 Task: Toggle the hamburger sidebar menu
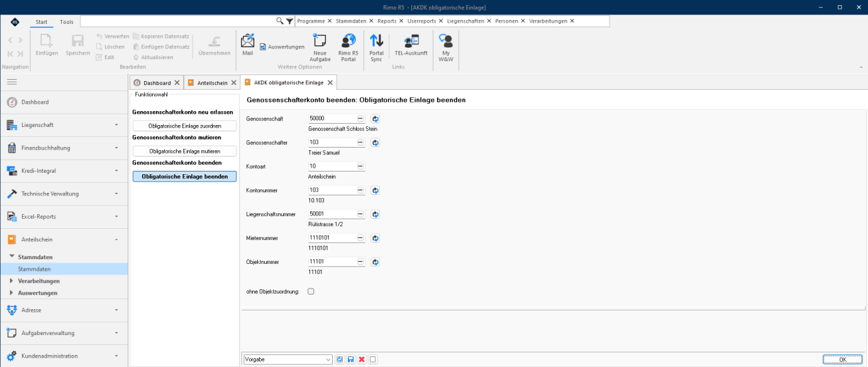[12, 82]
